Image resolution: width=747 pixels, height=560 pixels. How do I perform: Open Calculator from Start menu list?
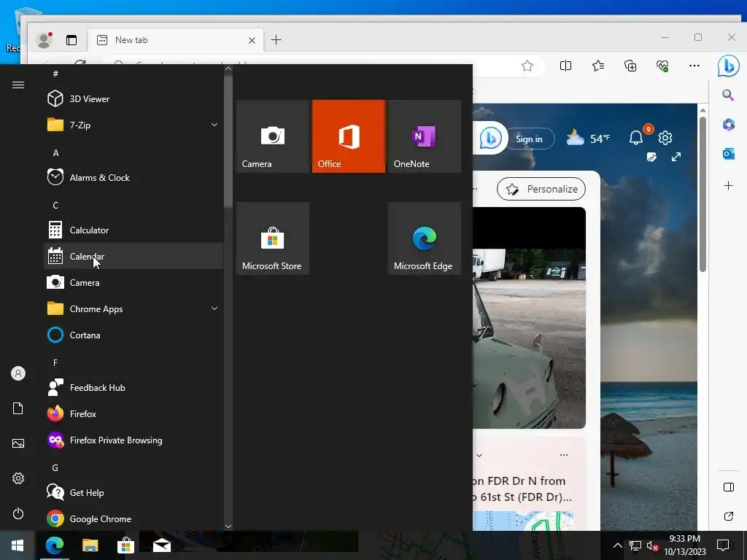[133, 230]
